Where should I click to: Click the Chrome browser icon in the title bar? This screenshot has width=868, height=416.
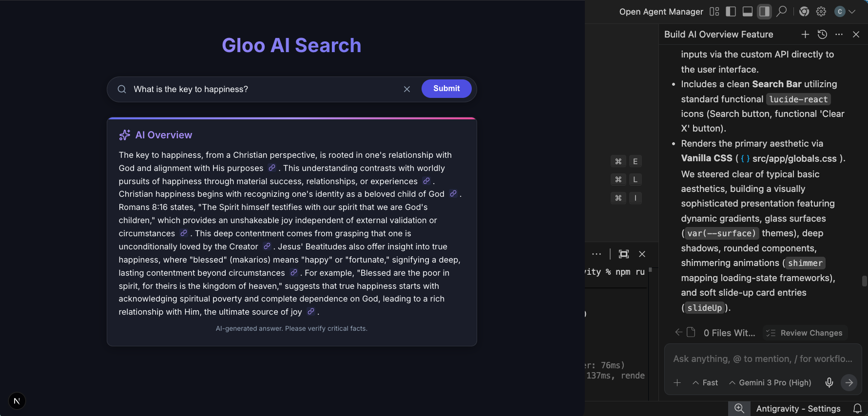click(804, 12)
